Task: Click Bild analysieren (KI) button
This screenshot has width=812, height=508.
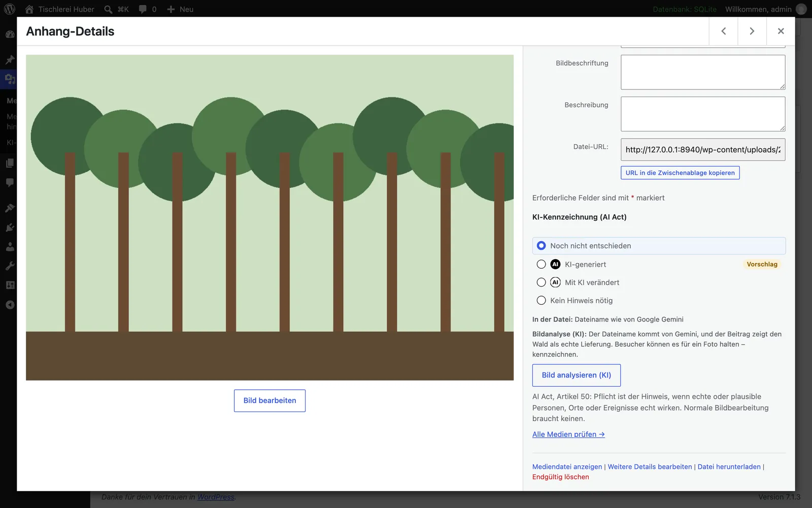Action: click(577, 375)
